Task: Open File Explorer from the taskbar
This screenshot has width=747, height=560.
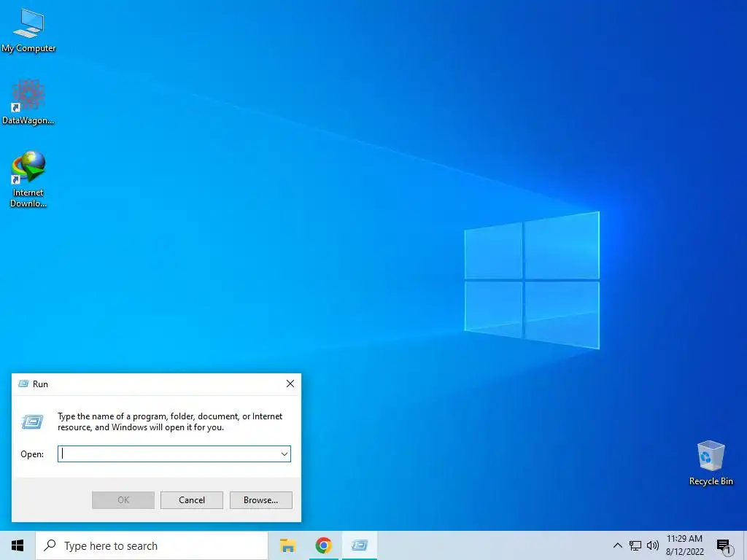Action: click(x=287, y=545)
